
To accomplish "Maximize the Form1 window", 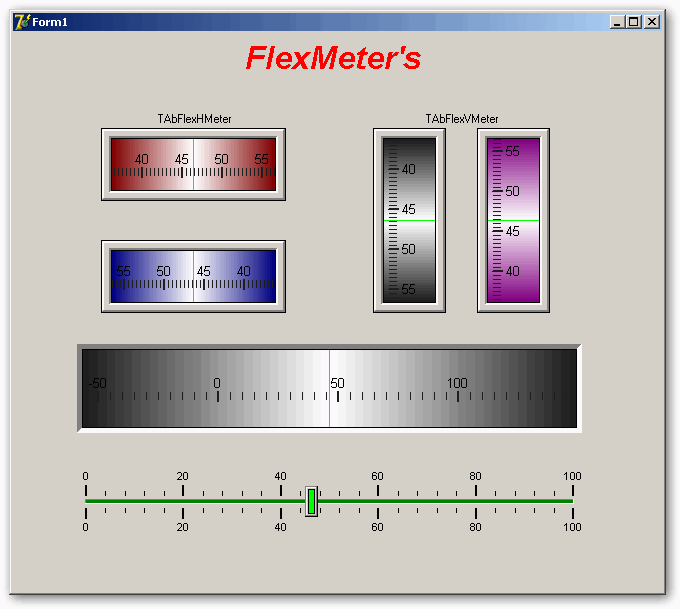I will 634,22.
